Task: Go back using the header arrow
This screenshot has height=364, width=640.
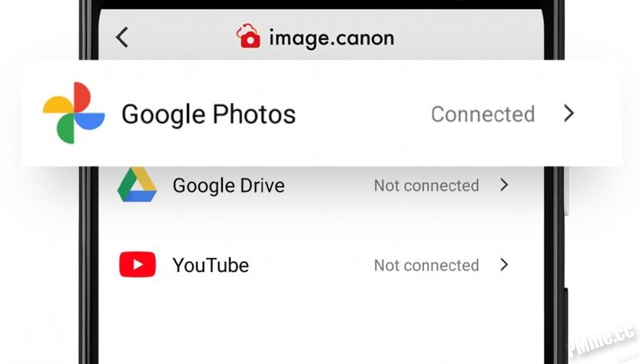Action: [x=122, y=37]
